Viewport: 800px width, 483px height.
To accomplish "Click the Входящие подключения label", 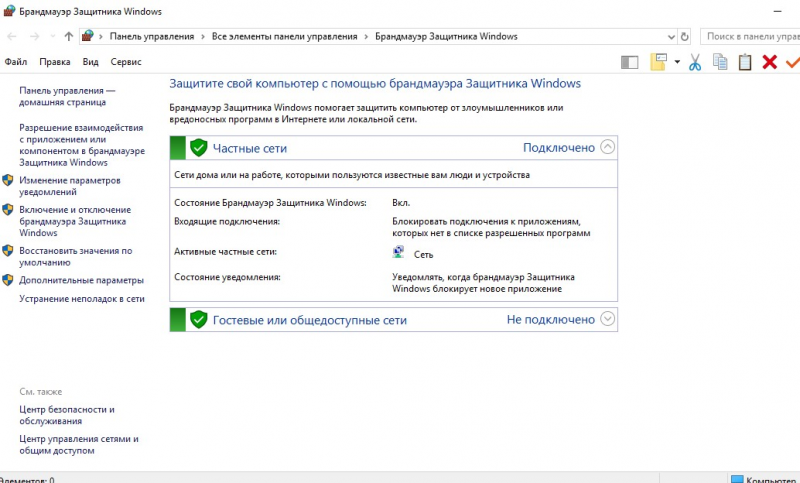I will pos(227,221).
